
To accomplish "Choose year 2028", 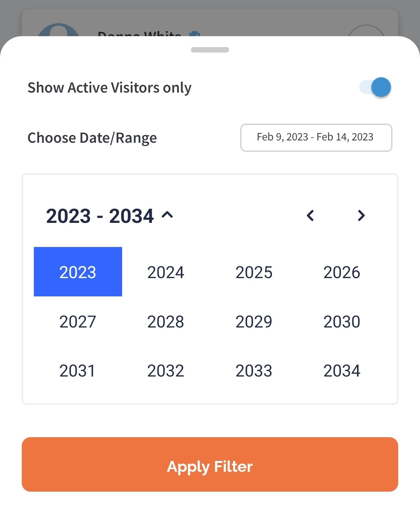I will (166, 322).
